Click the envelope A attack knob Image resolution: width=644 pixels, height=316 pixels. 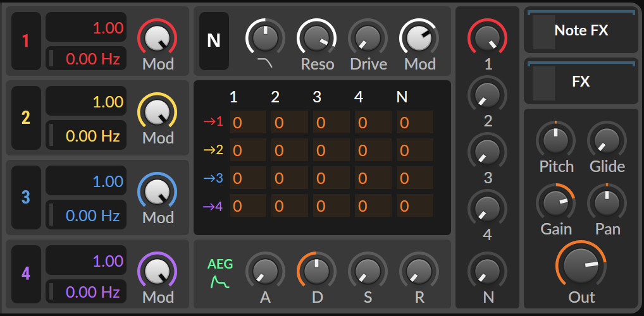(x=265, y=271)
